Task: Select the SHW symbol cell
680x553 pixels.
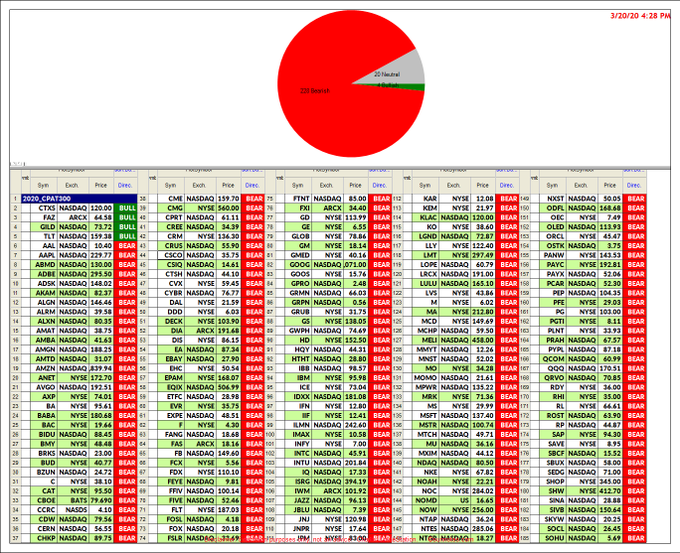Action: pos(553,491)
